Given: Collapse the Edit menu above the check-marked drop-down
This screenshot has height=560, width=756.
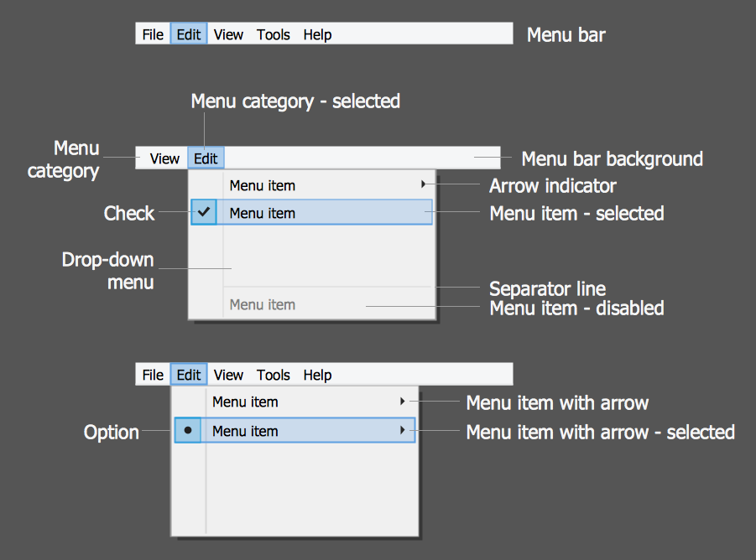Looking at the screenshot, I should pyautogui.click(x=206, y=158).
